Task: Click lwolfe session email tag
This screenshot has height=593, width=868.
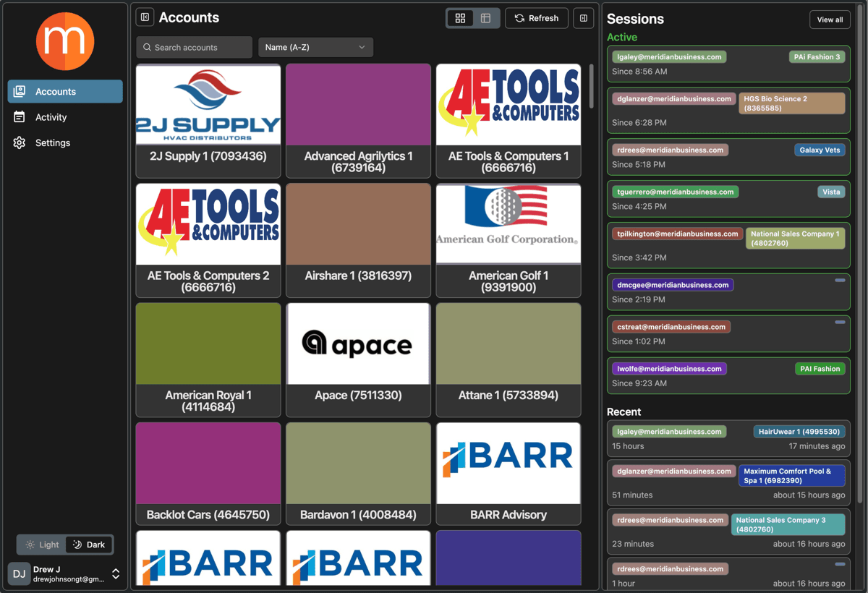Action: (x=669, y=369)
